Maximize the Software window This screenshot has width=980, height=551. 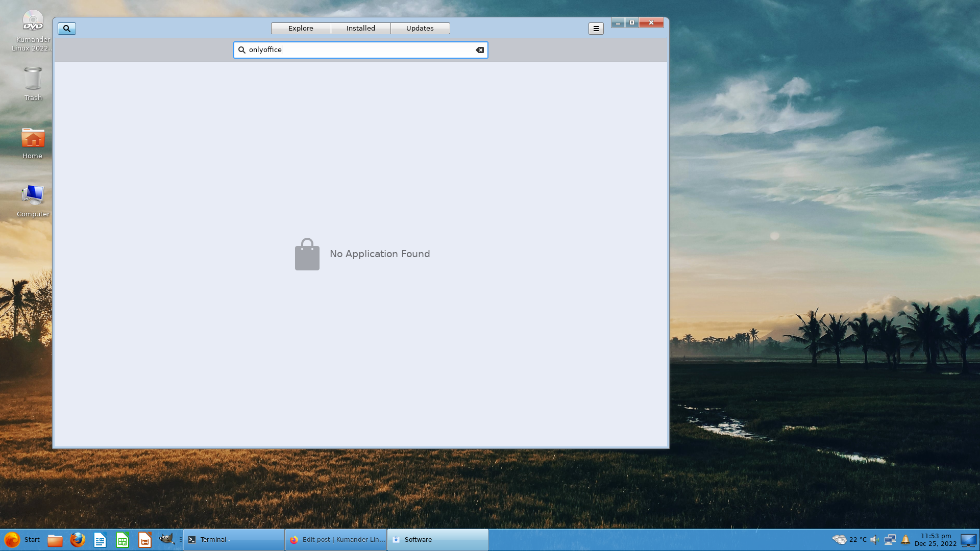click(x=632, y=22)
